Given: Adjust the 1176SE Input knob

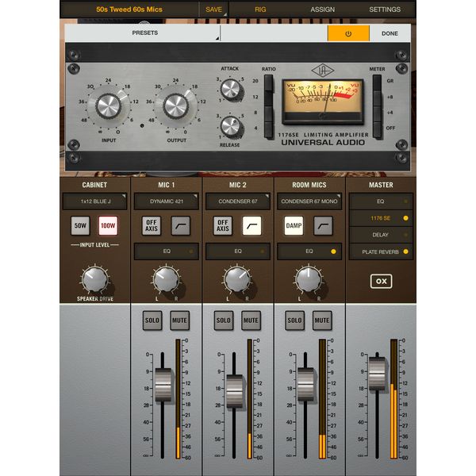Looking at the screenshot, I should (x=108, y=106).
